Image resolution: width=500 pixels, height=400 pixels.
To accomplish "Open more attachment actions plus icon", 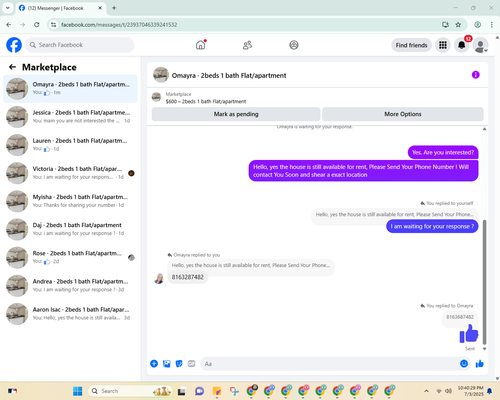I will point(154,364).
